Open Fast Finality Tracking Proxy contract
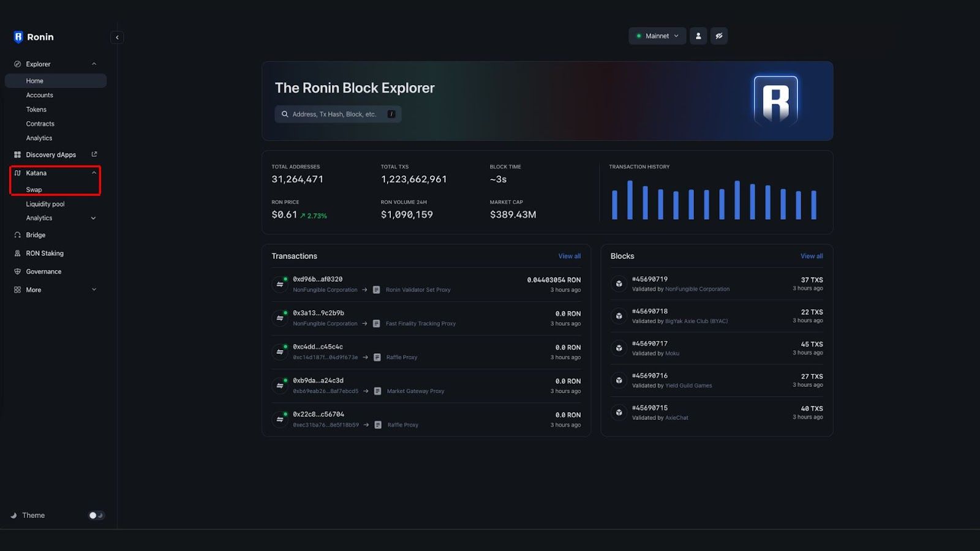 coord(421,324)
